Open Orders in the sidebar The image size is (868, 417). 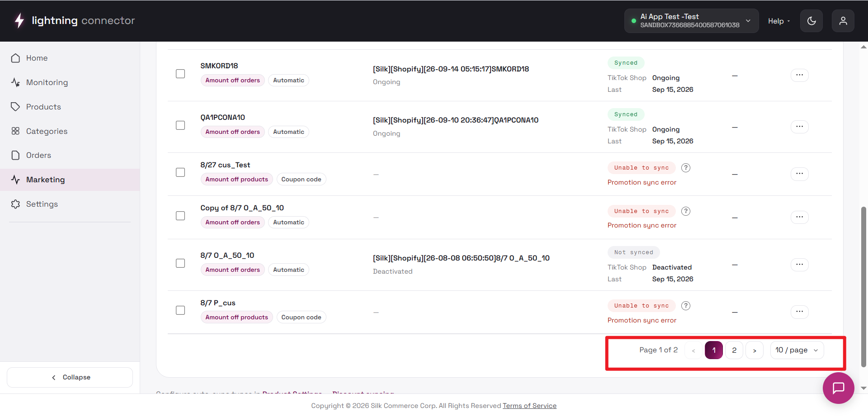(x=70, y=155)
